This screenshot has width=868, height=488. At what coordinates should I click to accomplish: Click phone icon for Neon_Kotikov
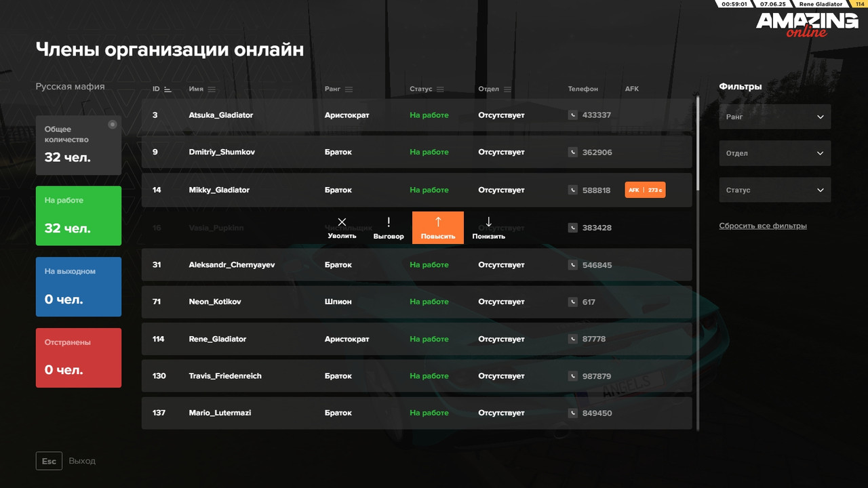coord(573,302)
